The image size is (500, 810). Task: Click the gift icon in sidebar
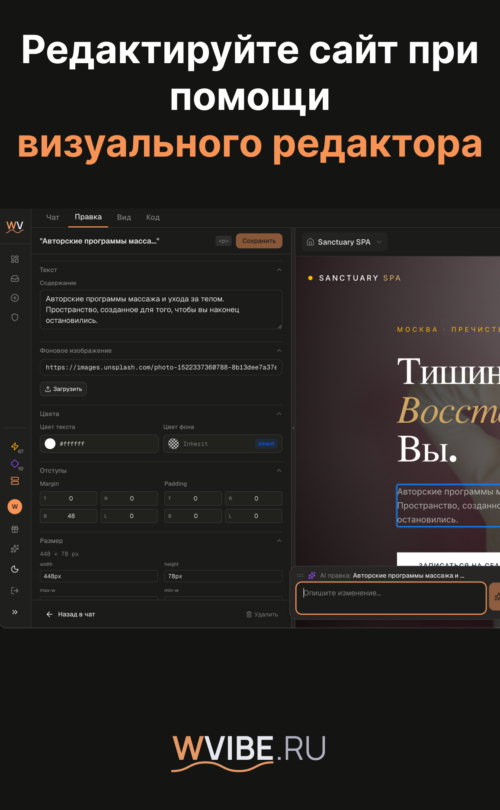[x=14, y=529]
